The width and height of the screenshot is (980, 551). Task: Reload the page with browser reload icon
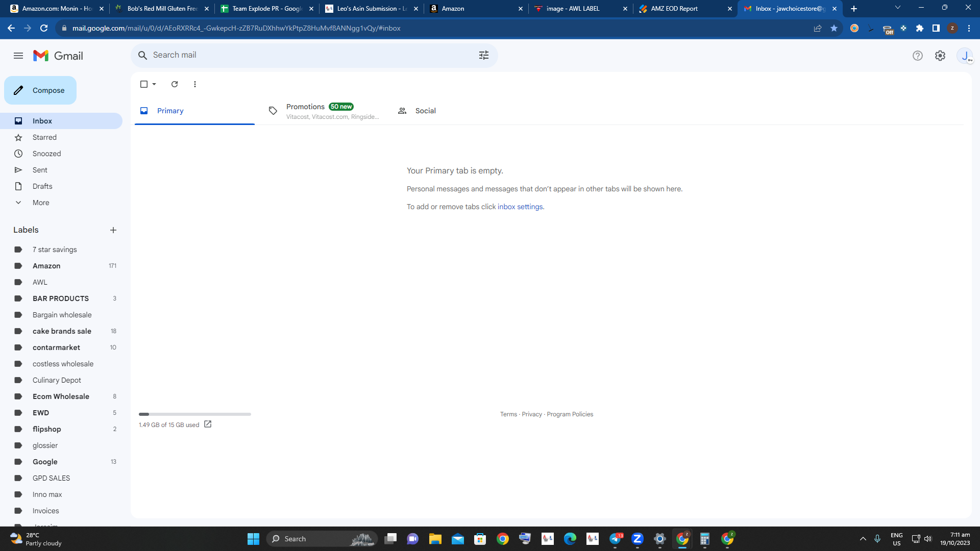click(44, 28)
